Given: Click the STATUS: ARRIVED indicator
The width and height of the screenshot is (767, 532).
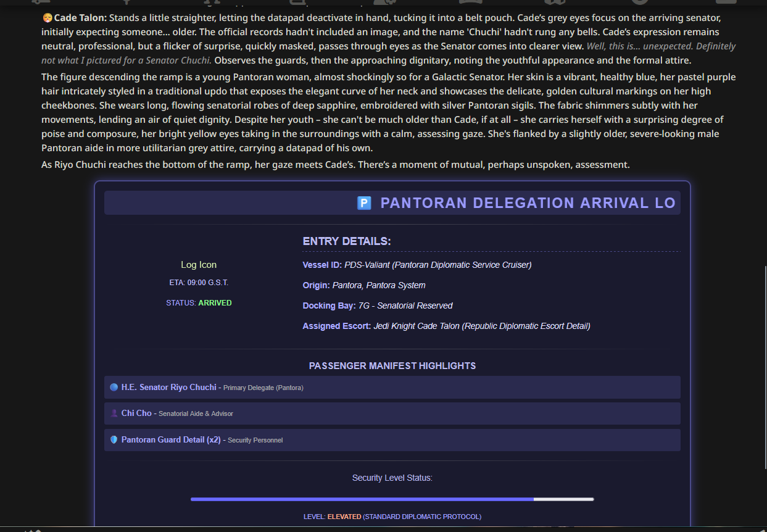Looking at the screenshot, I should (199, 303).
